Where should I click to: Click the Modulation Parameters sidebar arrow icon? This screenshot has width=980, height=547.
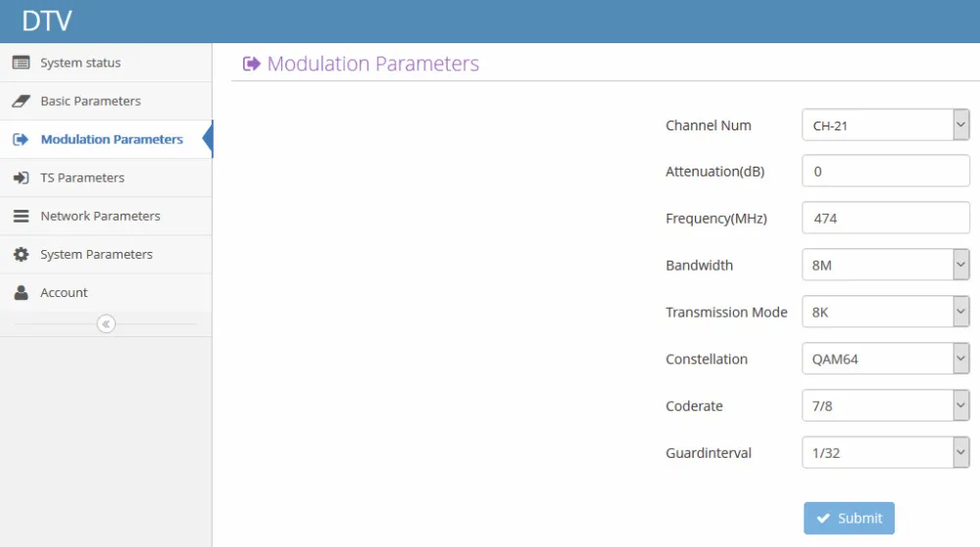[x=21, y=139]
